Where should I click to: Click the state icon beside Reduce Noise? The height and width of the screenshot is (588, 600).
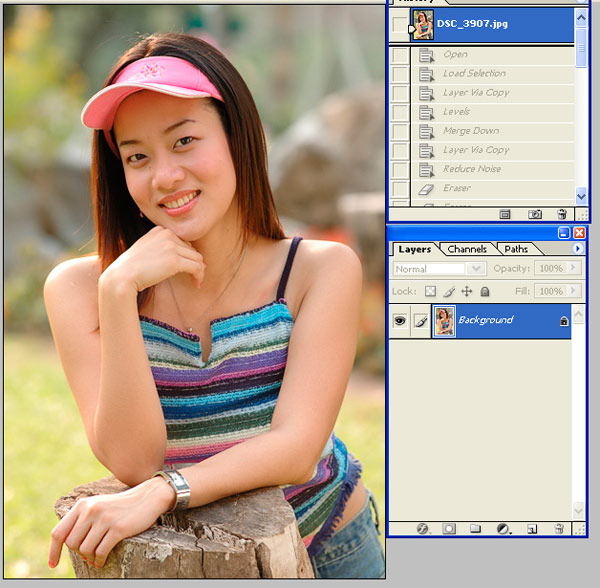(x=426, y=170)
